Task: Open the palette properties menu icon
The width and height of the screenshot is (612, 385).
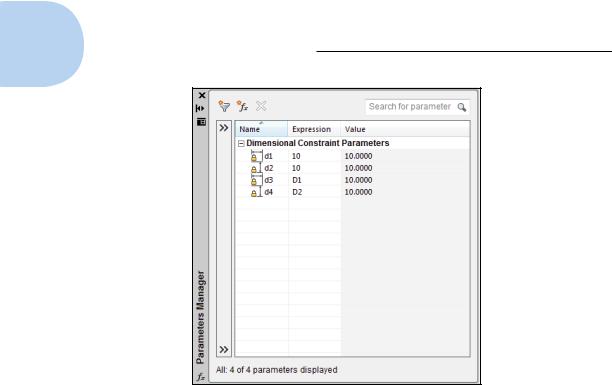Action: [201, 122]
